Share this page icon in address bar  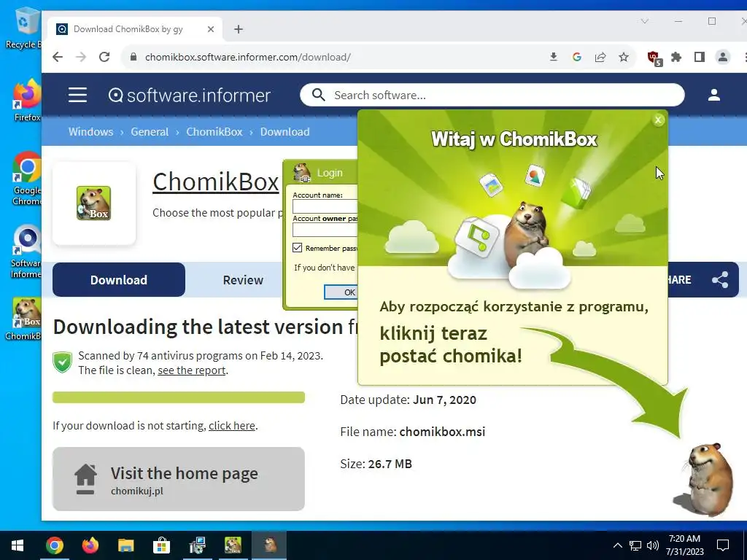(600, 57)
